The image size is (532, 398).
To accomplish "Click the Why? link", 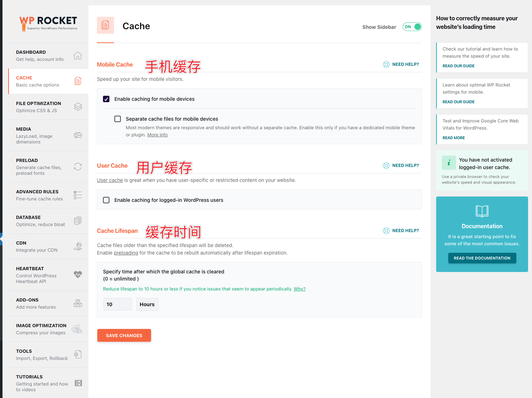I will [x=300, y=289].
